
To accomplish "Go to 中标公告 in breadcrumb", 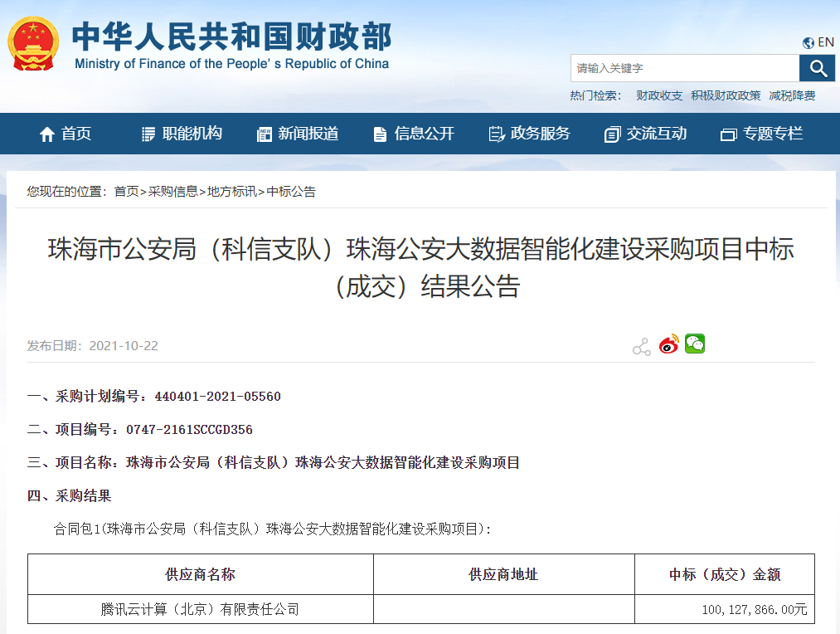I will [291, 192].
